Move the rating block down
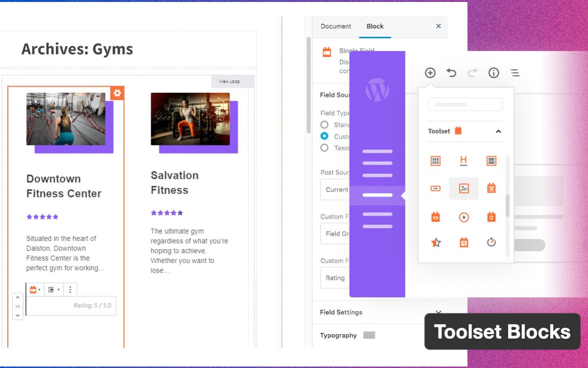The height and width of the screenshot is (368, 588). pyautogui.click(x=18, y=315)
